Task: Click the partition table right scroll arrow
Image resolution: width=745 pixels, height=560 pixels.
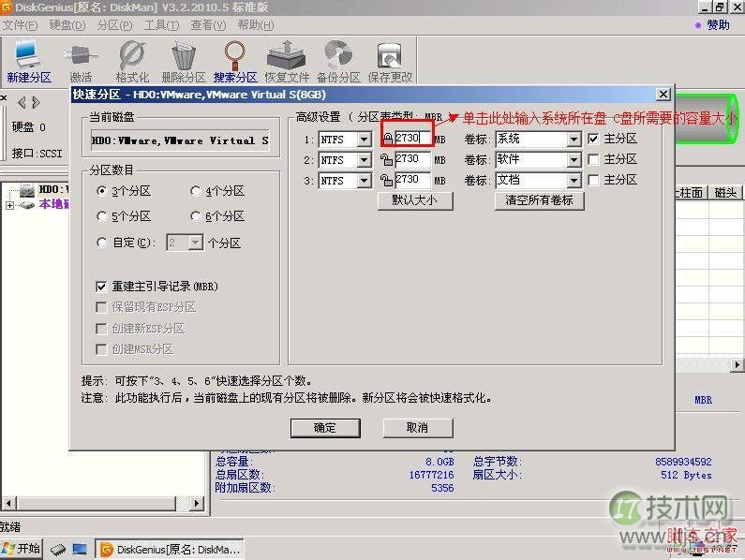Action: pos(737,365)
